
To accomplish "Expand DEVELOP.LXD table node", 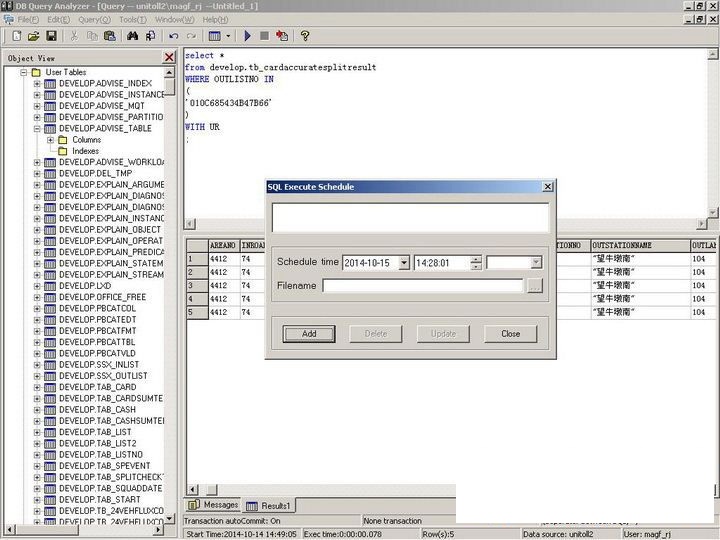I will (37, 286).
